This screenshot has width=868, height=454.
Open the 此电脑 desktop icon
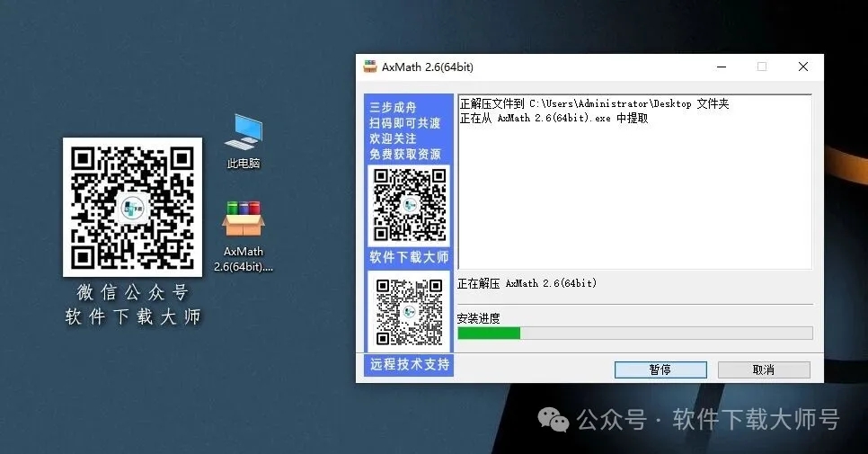[x=244, y=141]
